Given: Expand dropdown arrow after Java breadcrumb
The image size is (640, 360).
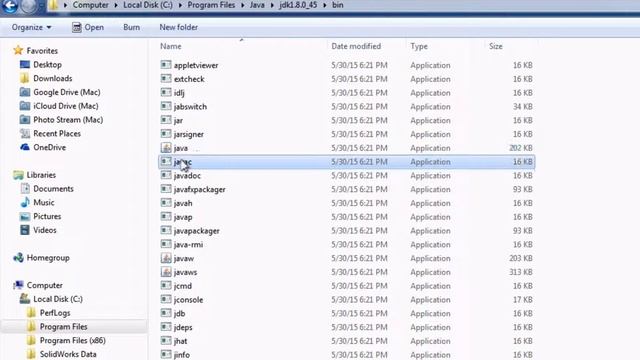Looking at the screenshot, I should point(272,5).
